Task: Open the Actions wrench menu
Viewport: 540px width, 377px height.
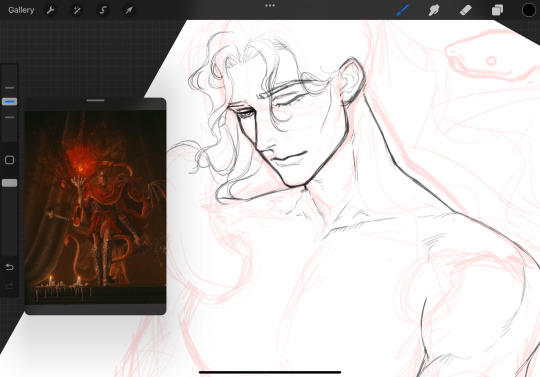Action: [x=51, y=10]
